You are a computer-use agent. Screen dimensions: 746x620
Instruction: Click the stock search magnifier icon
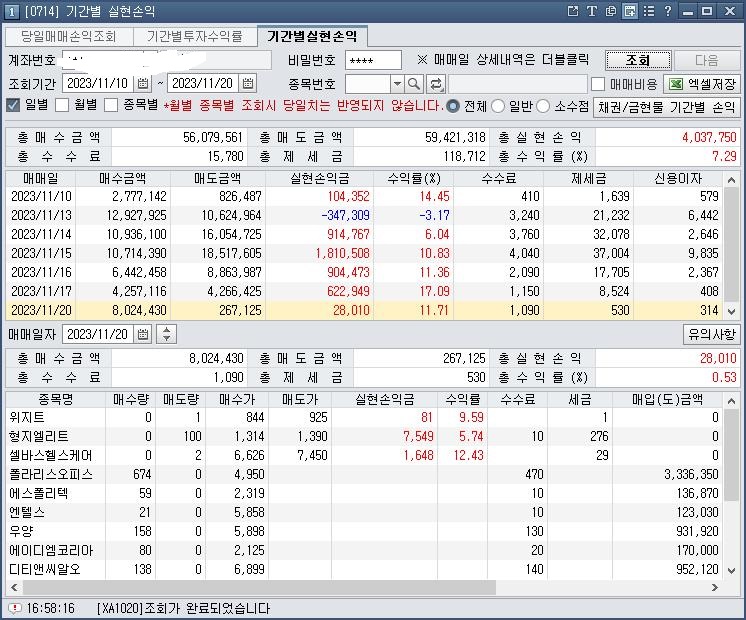[414, 84]
